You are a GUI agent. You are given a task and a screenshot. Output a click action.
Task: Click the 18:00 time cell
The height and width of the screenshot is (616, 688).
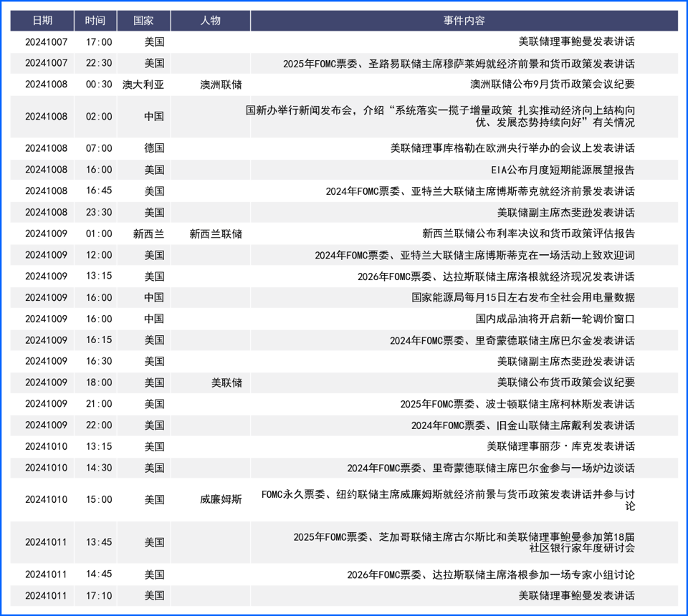(99, 382)
